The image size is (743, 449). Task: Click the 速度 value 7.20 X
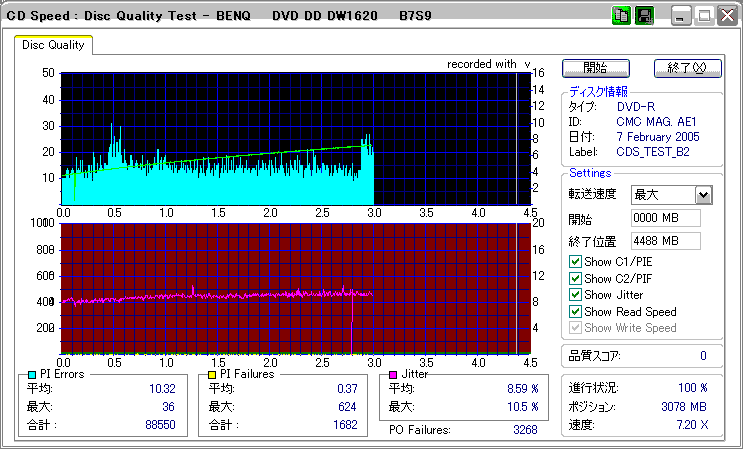tap(692, 425)
